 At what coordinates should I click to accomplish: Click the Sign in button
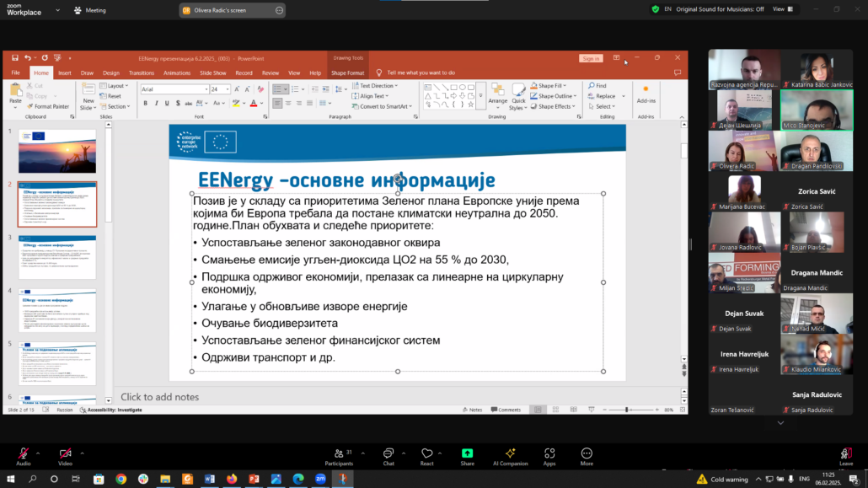click(591, 58)
